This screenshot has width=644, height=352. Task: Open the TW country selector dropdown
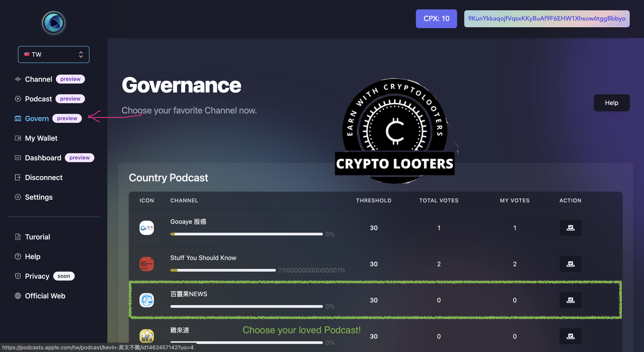click(53, 54)
